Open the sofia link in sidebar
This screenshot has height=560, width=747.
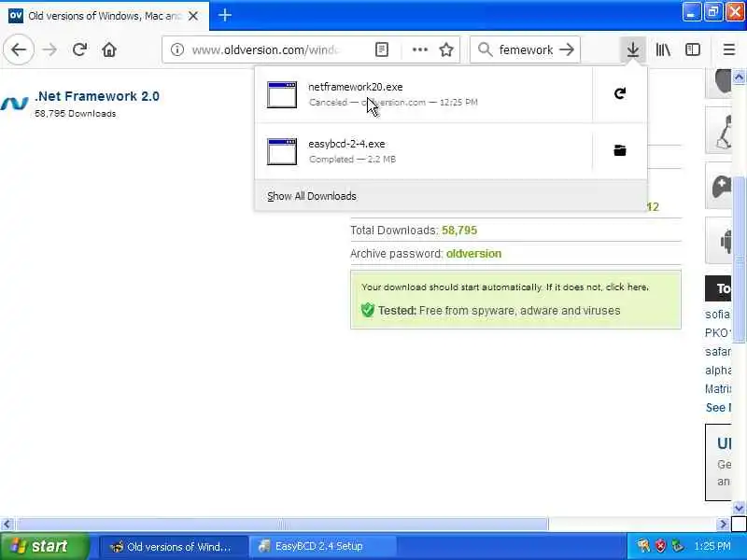pyautogui.click(x=717, y=315)
